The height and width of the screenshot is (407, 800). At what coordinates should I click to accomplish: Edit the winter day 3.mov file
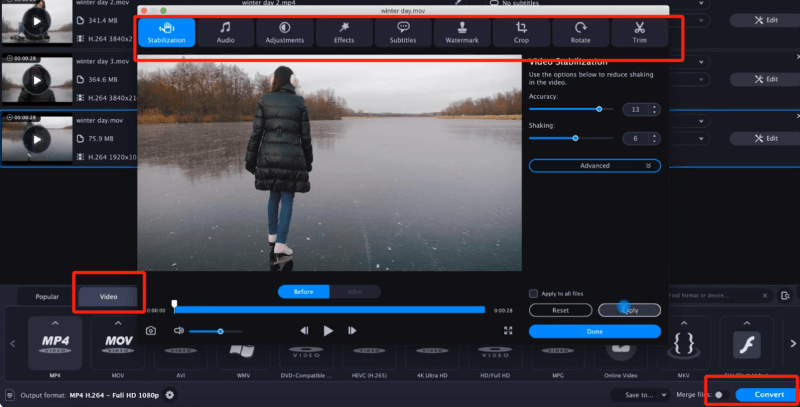click(766, 79)
